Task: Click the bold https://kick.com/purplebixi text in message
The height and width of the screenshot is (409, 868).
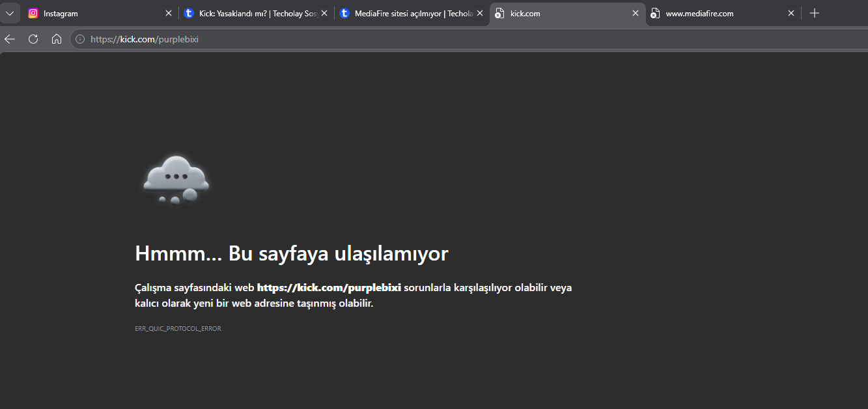Action: [329, 287]
